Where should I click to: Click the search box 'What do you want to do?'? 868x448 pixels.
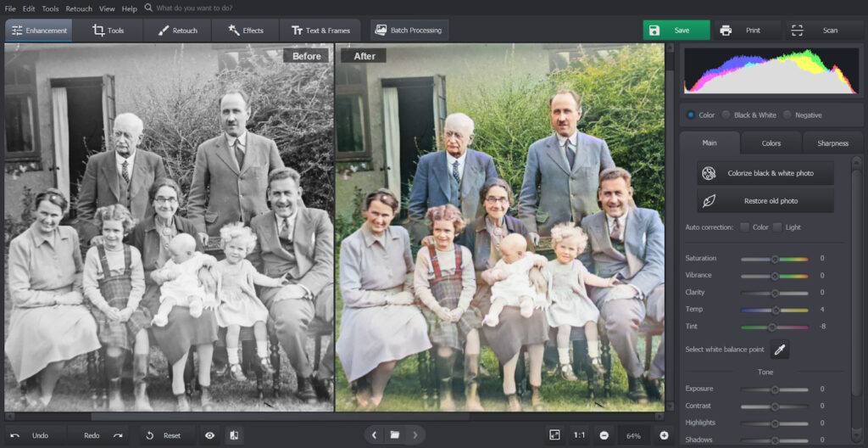point(203,8)
